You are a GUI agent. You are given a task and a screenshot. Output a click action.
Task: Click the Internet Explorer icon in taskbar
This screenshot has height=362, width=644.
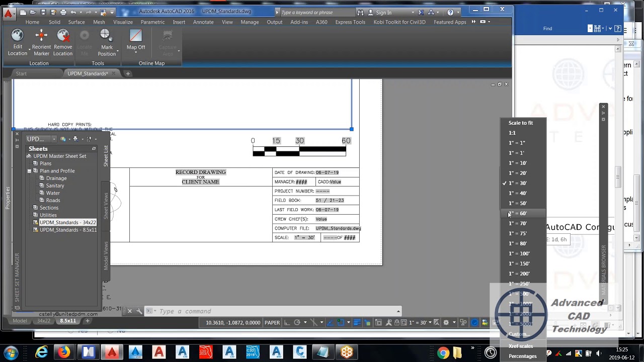coord(41,352)
